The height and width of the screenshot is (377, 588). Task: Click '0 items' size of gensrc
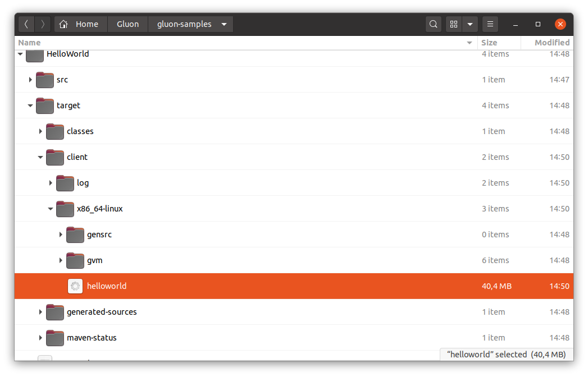tap(495, 235)
